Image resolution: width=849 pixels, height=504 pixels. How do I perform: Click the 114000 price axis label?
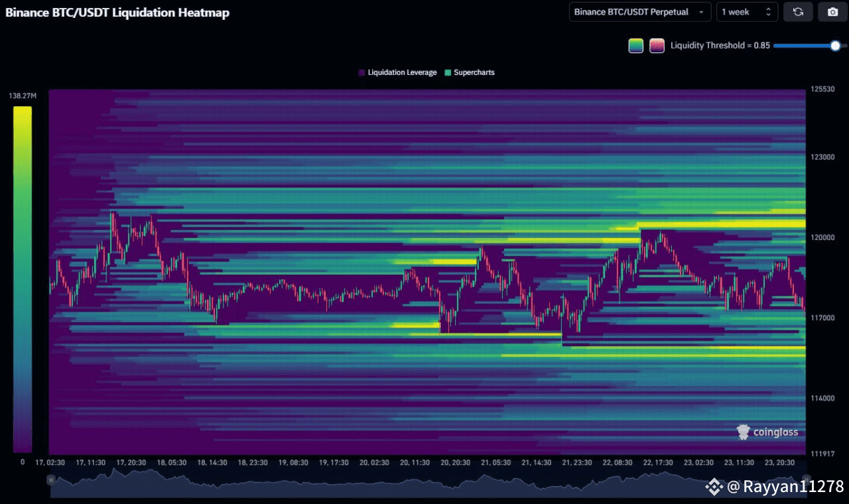(822, 398)
